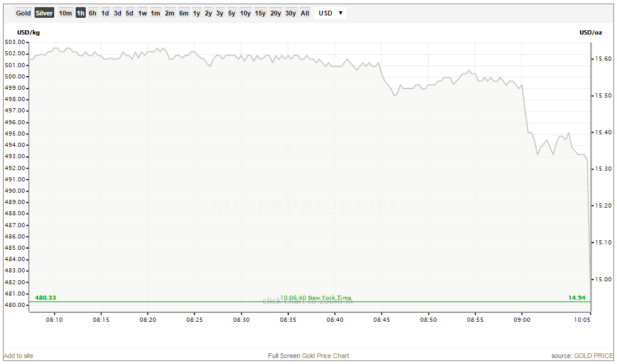The width and height of the screenshot is (617, 364).
Task: Select the 10y time range
Action: click(245, 13)
